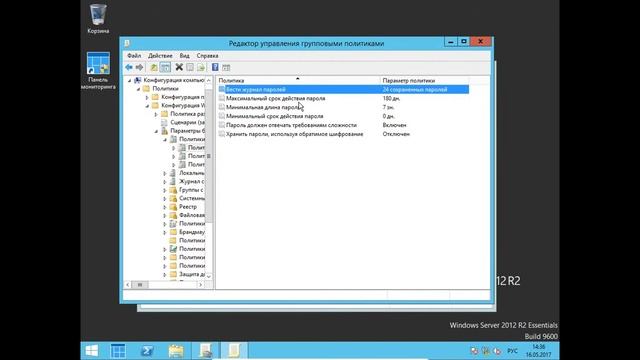Select Системны... tree item

point(192,198)
